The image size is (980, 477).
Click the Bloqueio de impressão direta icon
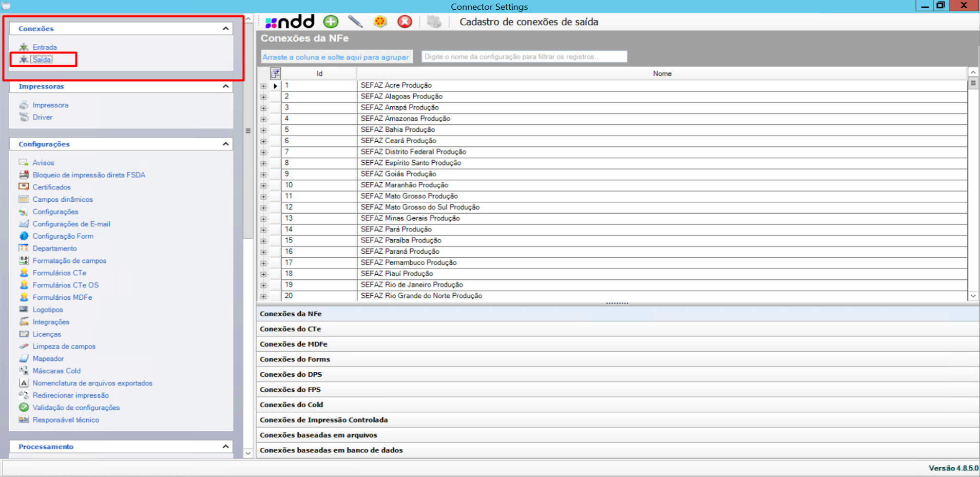[x=24, y=175]
